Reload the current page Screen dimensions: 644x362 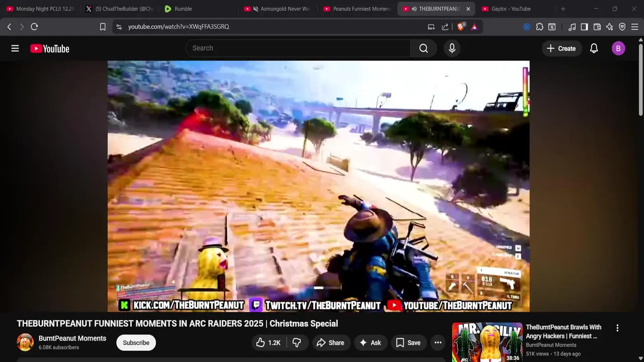pyautogui.click(x=34, y=27)
